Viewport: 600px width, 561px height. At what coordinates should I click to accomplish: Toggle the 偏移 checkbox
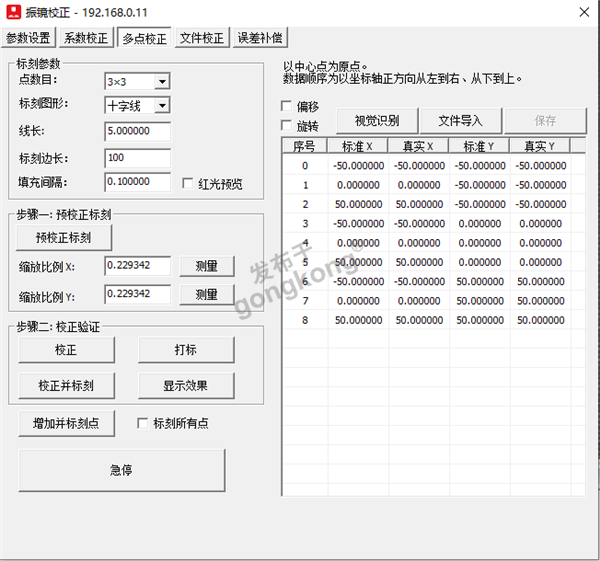pos(288,106)
